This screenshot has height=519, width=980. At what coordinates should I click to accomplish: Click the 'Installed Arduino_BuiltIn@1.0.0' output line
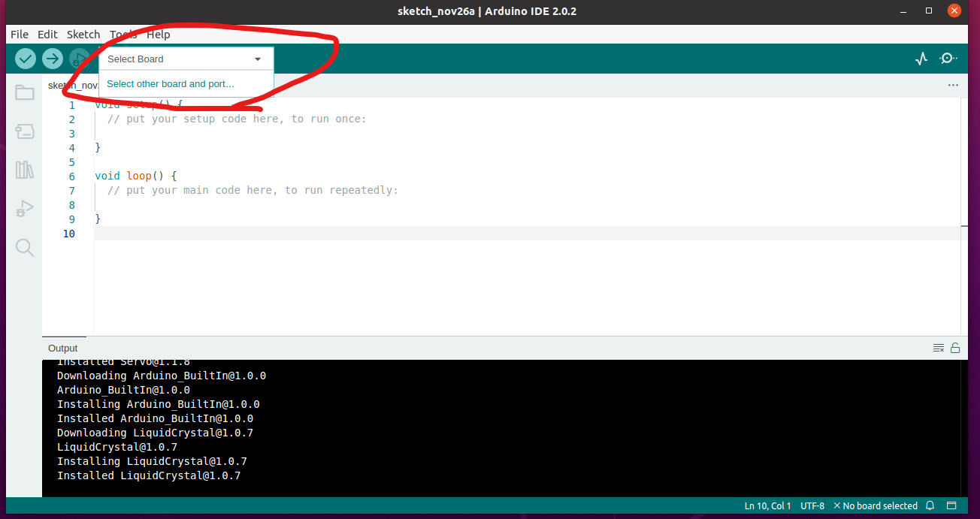(x=155, y=418)
